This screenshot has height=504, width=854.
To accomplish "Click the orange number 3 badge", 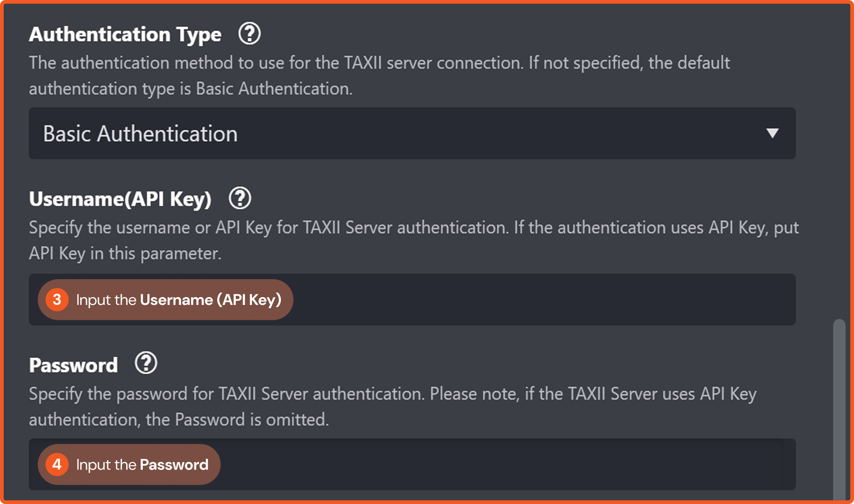I will (x=57, y=299).
